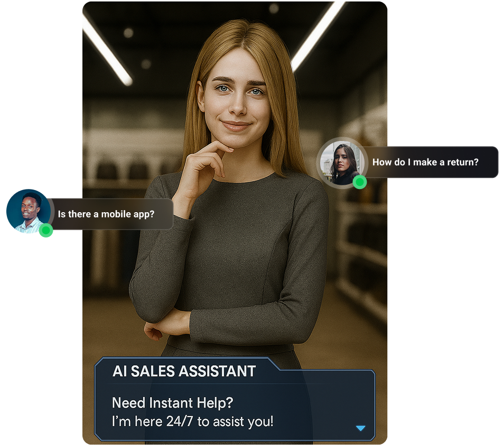Click green status dot on female avatar

click(360, 182)
